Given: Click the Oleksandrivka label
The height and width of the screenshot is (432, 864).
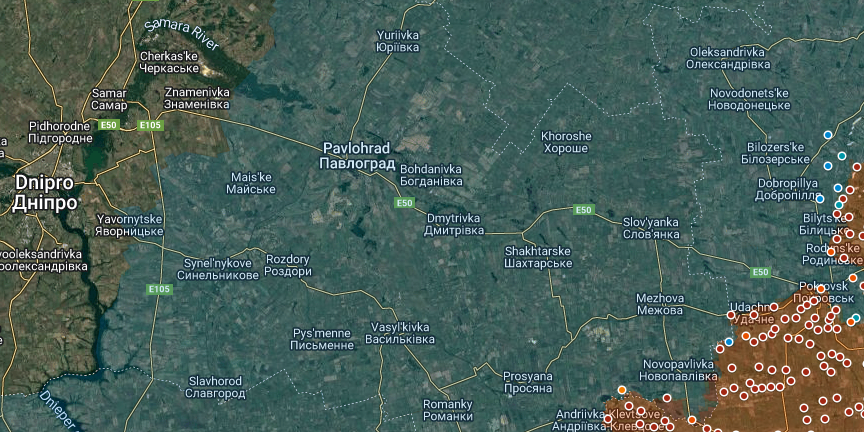Looking at the screenshot, I should pyautogui.click(x=728, y=58).
